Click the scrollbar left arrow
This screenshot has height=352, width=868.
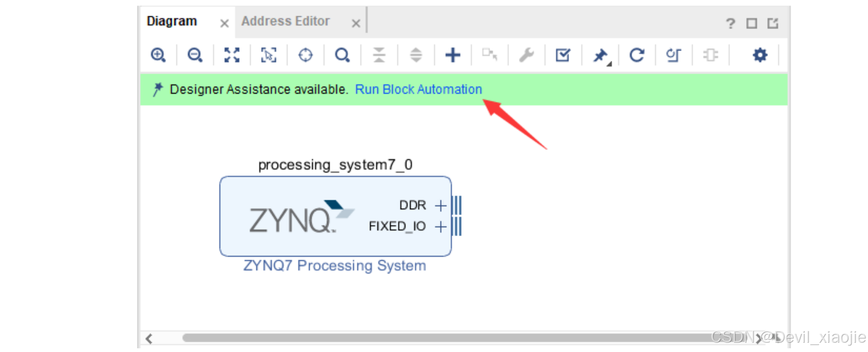pos(149,338)
